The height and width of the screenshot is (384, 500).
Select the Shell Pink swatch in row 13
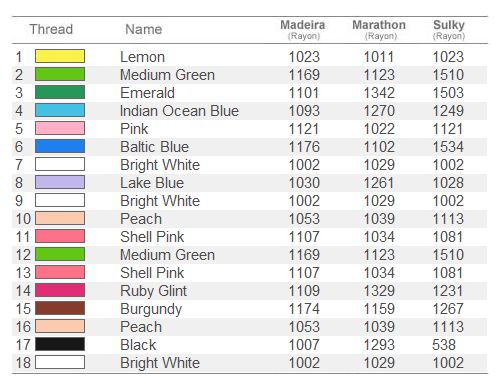click(60, 272)
